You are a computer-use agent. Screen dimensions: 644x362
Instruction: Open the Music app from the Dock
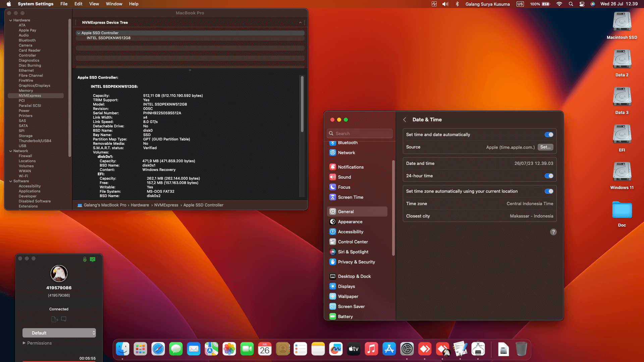371,349
